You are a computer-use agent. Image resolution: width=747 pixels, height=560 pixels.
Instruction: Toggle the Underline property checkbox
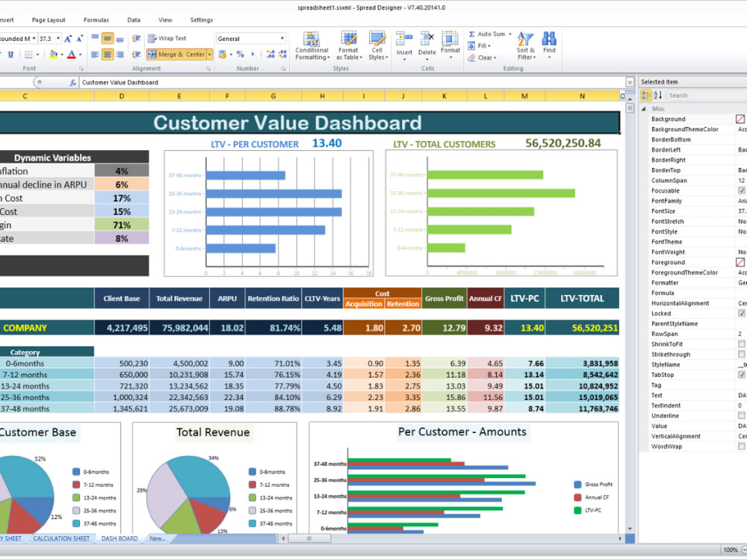[741, 416]
